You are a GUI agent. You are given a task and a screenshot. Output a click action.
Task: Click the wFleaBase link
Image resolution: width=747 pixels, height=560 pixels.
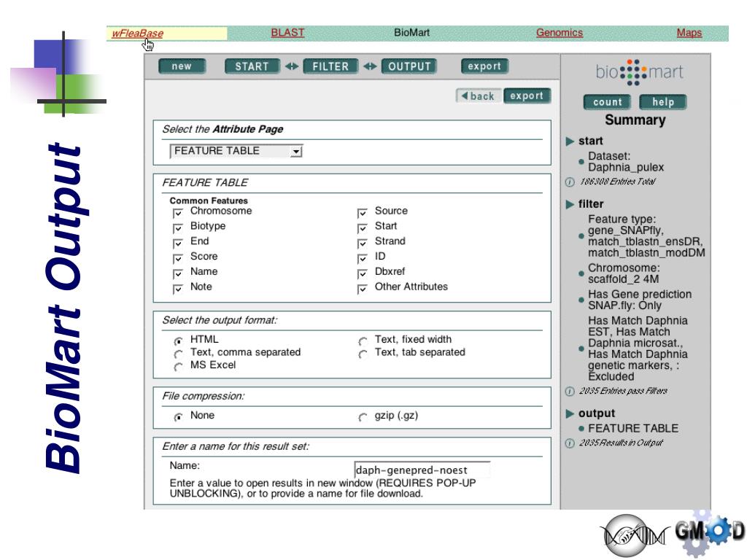pyautogui.click(x=137, y=34)
